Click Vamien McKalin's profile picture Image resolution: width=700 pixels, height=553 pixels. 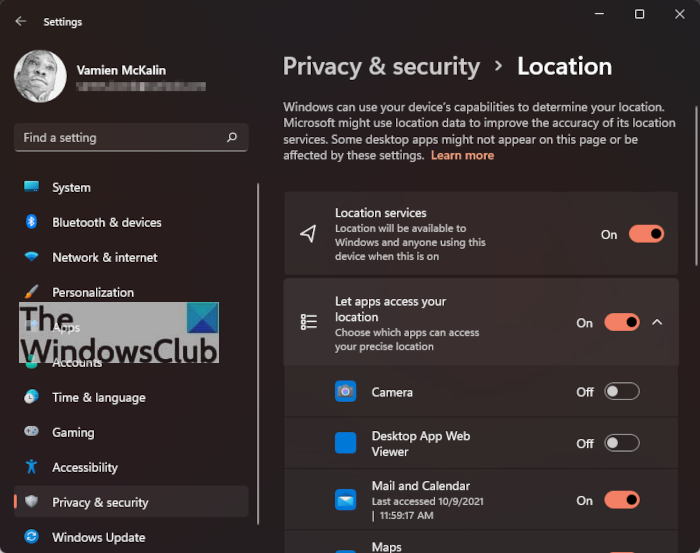tap(40, 77)
